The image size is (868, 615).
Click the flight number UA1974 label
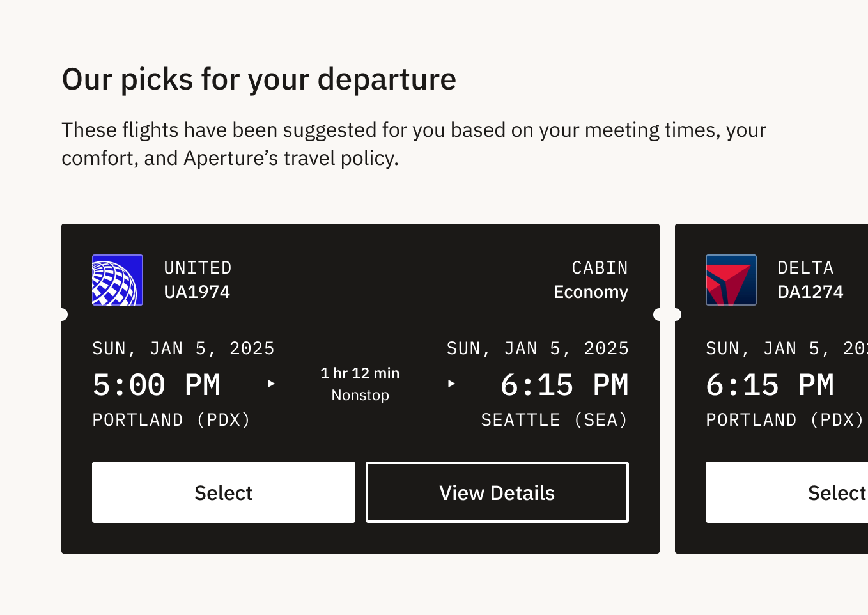[198, 292]
